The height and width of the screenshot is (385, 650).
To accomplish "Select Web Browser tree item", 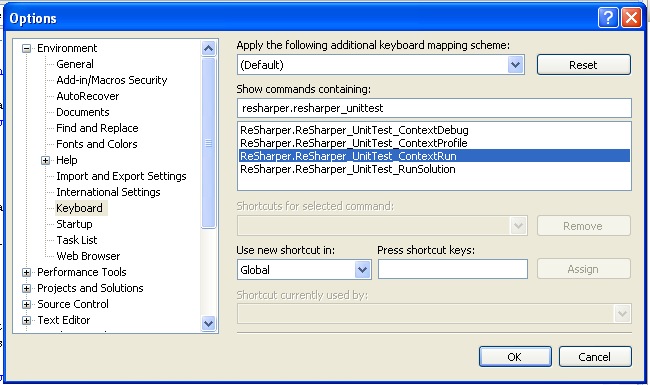I will coord(88,256).
